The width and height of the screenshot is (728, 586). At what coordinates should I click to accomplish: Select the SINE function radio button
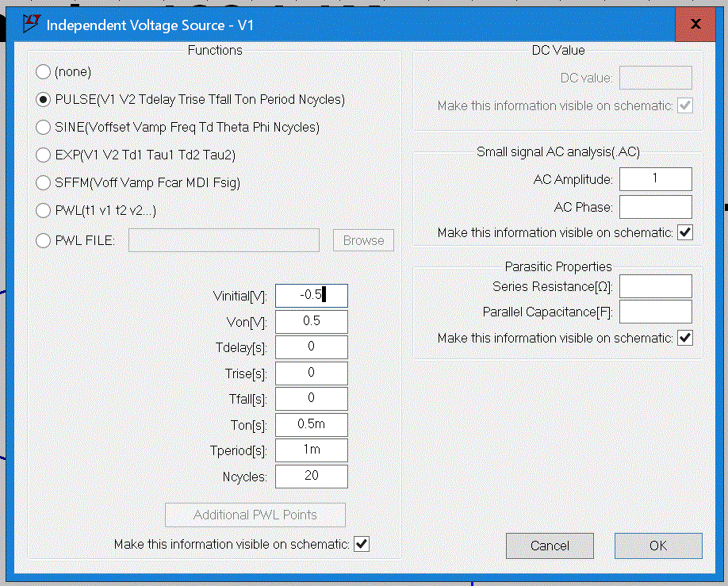[x=43, y=127]
